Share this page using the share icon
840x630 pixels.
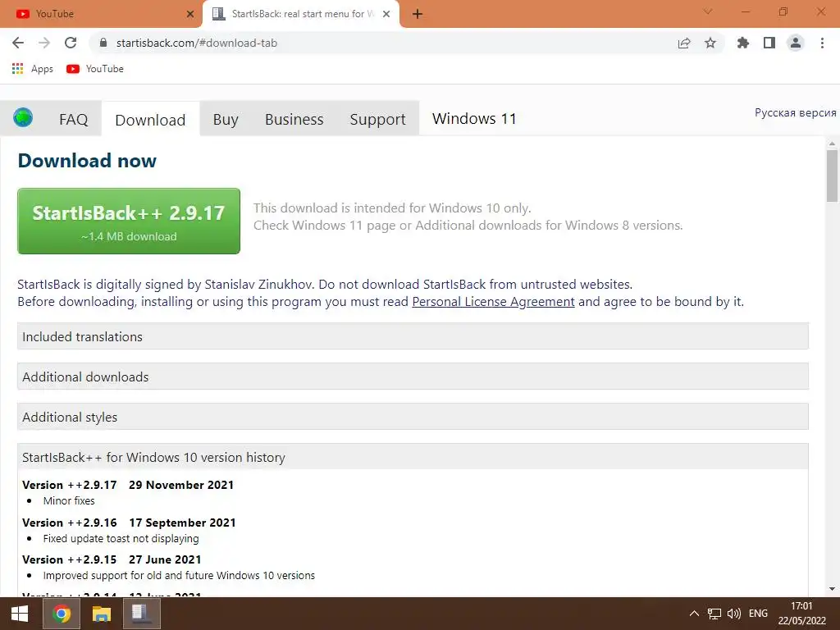684,43
